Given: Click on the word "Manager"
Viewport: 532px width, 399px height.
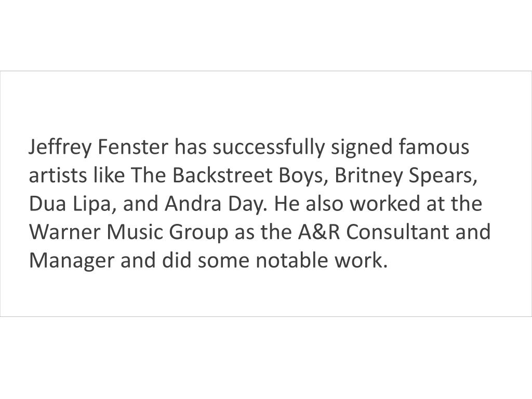Looking at the screenshot, I should 72,262.
